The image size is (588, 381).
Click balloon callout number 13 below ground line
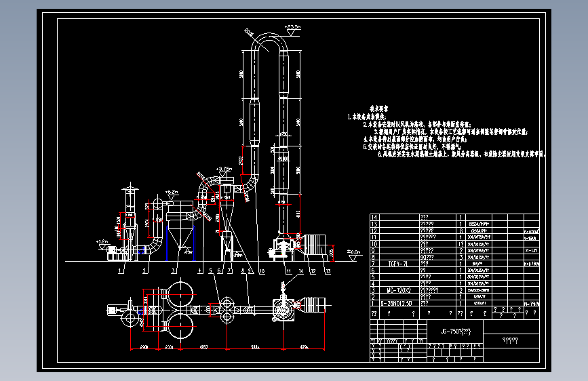point(328,270)
